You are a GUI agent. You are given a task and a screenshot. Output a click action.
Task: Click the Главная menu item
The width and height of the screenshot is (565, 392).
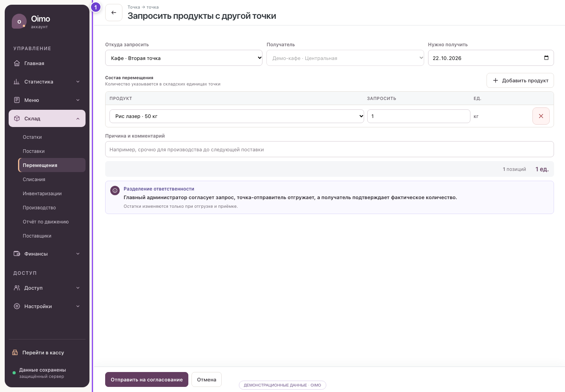(x=47, y=63)
